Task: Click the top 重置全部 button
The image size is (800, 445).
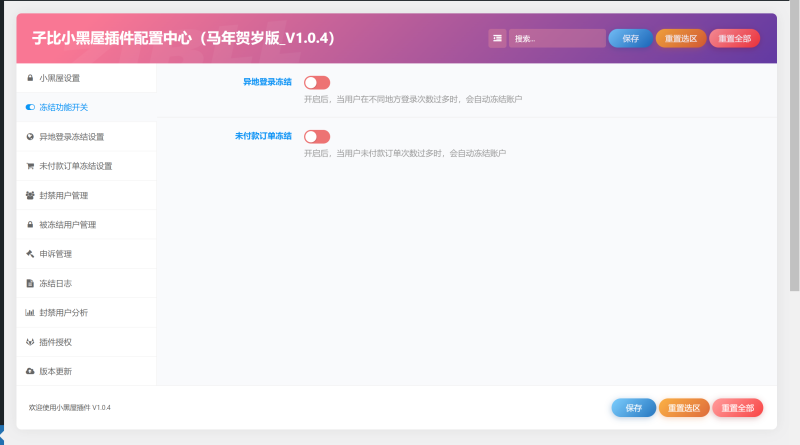Action: tap(735, 38)
